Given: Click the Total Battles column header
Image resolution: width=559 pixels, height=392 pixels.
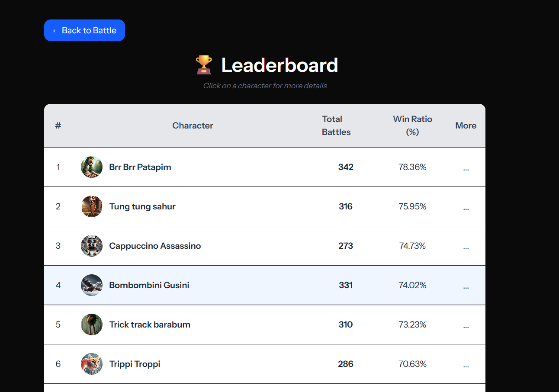Looking at the screenshot, I should tap(336, 125).
